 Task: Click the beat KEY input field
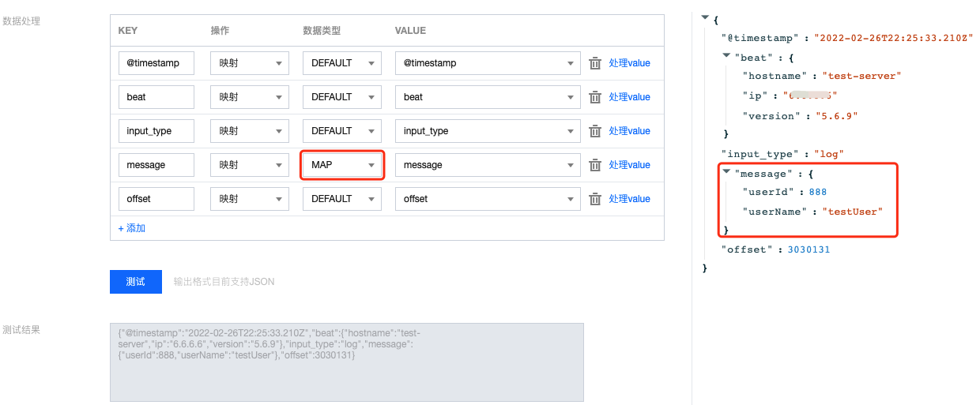156,97
